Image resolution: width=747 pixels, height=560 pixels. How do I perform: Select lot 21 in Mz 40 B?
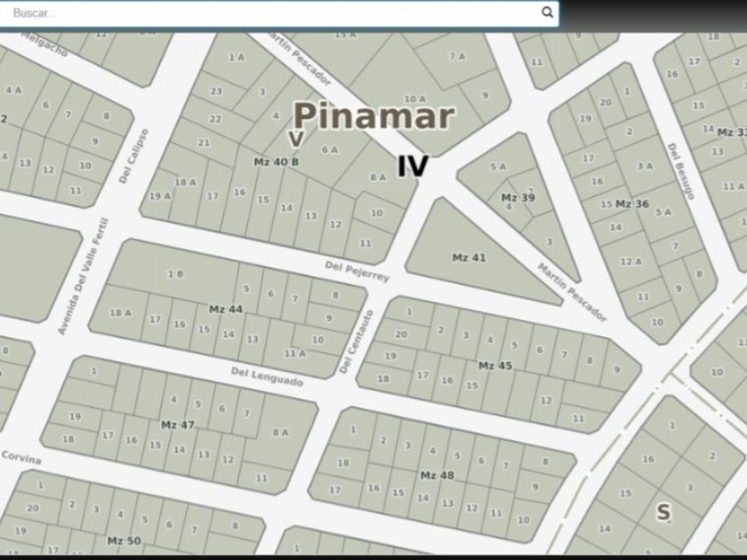click(204, 142)
